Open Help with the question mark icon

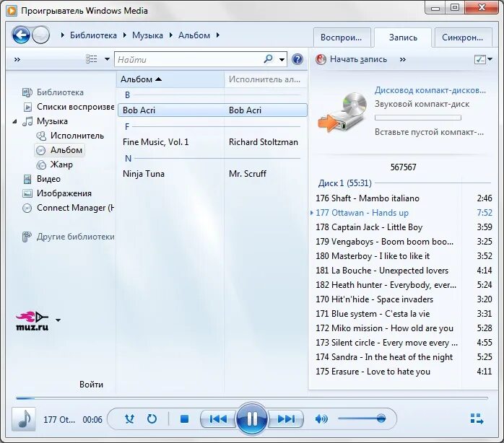297,59
